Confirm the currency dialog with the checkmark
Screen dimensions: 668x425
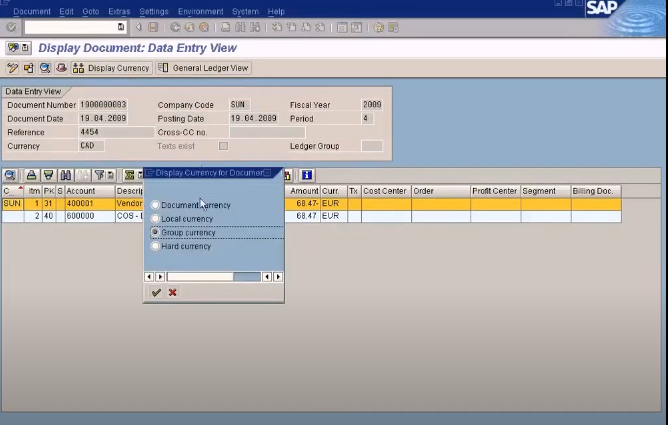coord(156,292)
